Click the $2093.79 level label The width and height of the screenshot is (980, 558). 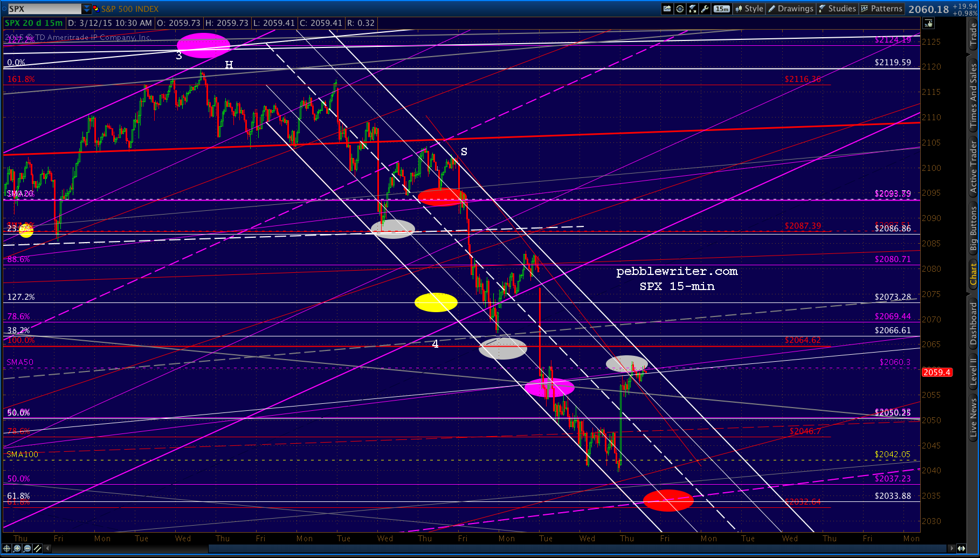coord(893,194)
